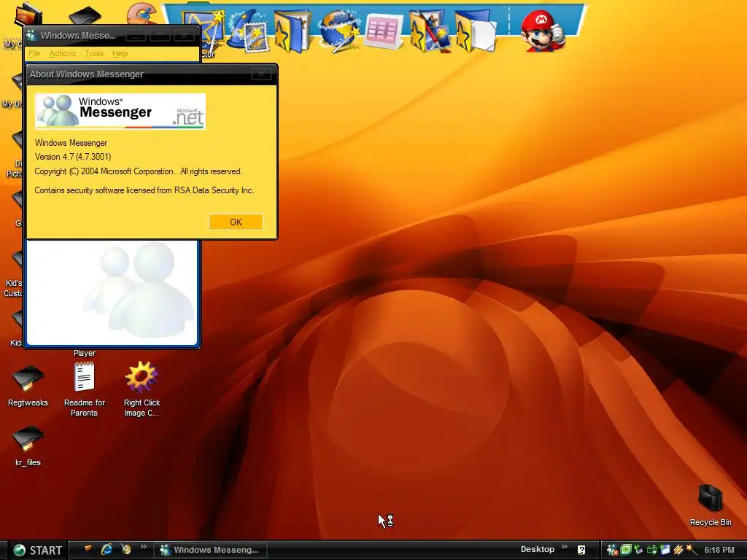This screenshot has width=747, height=560.
Task: Click the media player quick launch icon
Action: (x=125, y=549)
